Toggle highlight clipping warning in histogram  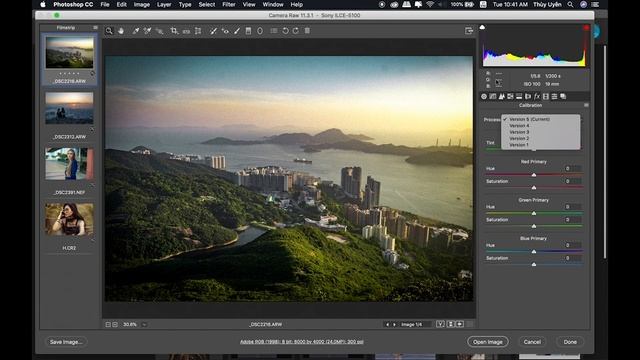[586, 27]
